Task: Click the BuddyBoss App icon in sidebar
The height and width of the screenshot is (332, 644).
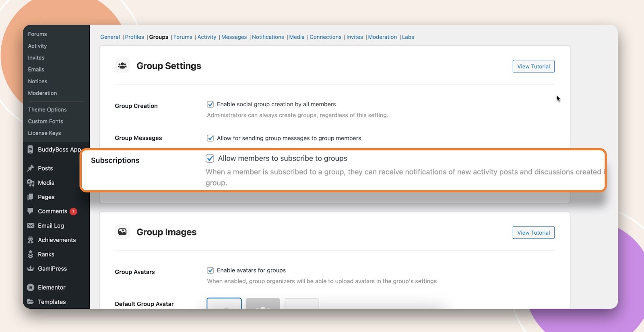Action: pyautogui.click(x=30, y=149)
